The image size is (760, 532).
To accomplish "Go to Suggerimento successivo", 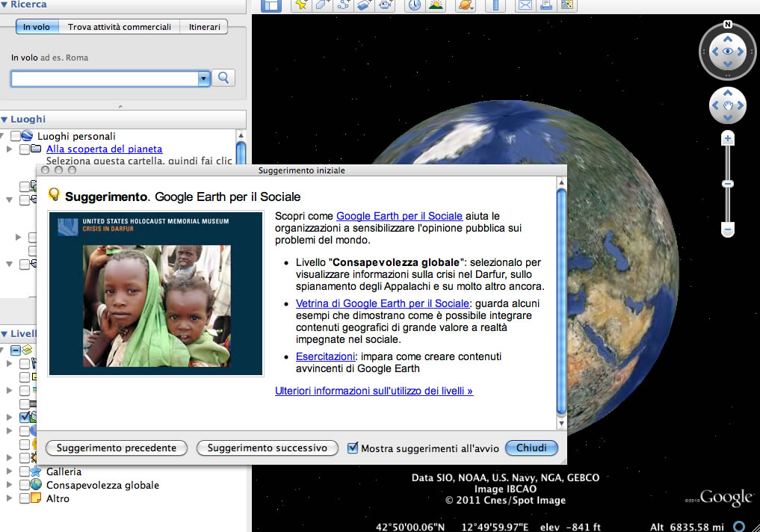I will click(267, 448).
